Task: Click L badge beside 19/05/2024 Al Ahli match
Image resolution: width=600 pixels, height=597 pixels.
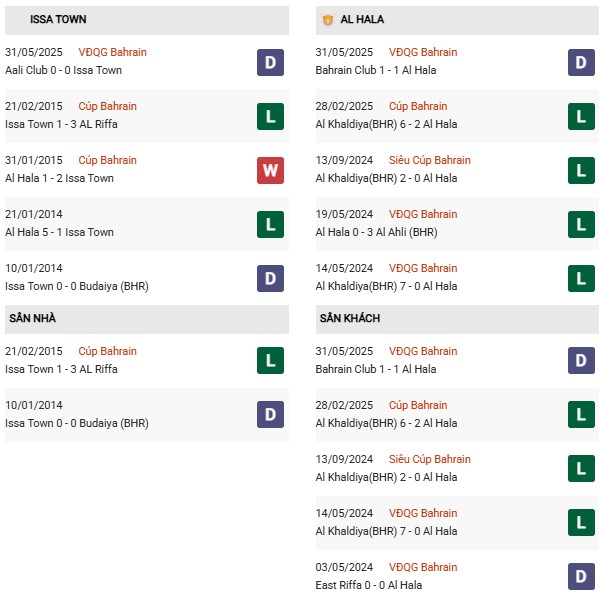Action: pyautogui.click(x=581, y=224)
